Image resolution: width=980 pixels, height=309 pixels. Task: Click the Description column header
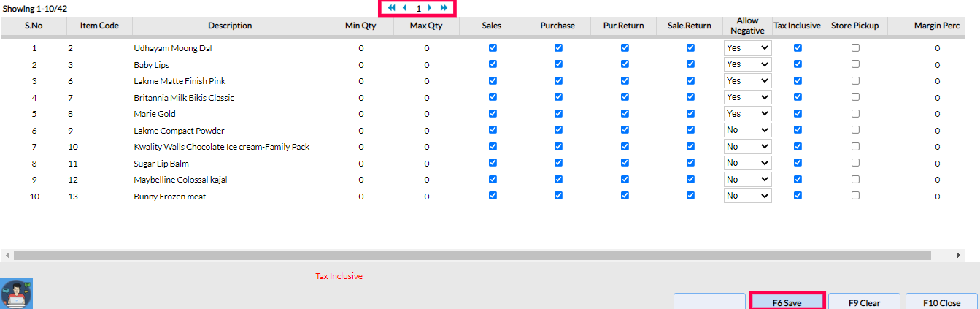point(230,26)
